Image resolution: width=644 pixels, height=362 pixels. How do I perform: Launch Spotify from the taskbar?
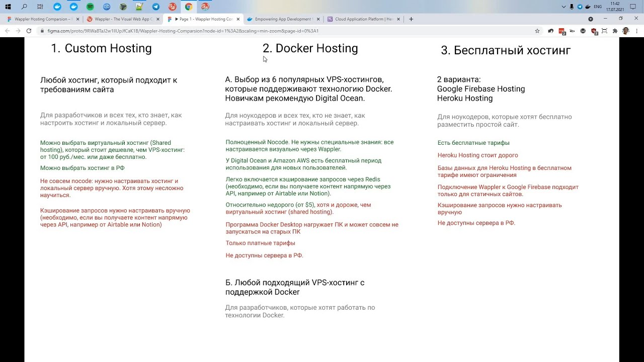pyautogui.click(x=90, y=7)
